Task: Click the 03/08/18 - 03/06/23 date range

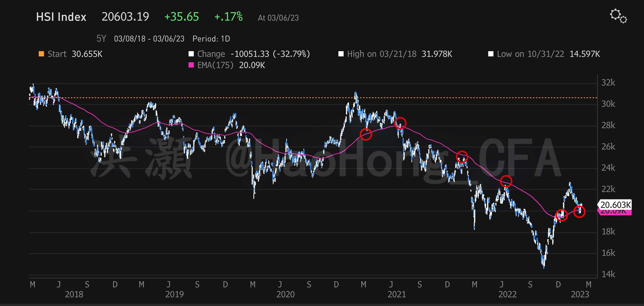Action: pos(149,39)
